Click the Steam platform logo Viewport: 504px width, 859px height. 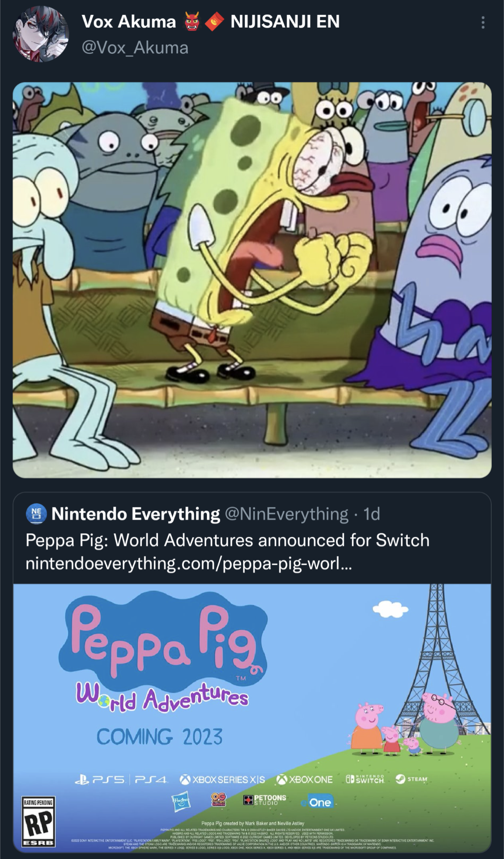tap(411, 779)
